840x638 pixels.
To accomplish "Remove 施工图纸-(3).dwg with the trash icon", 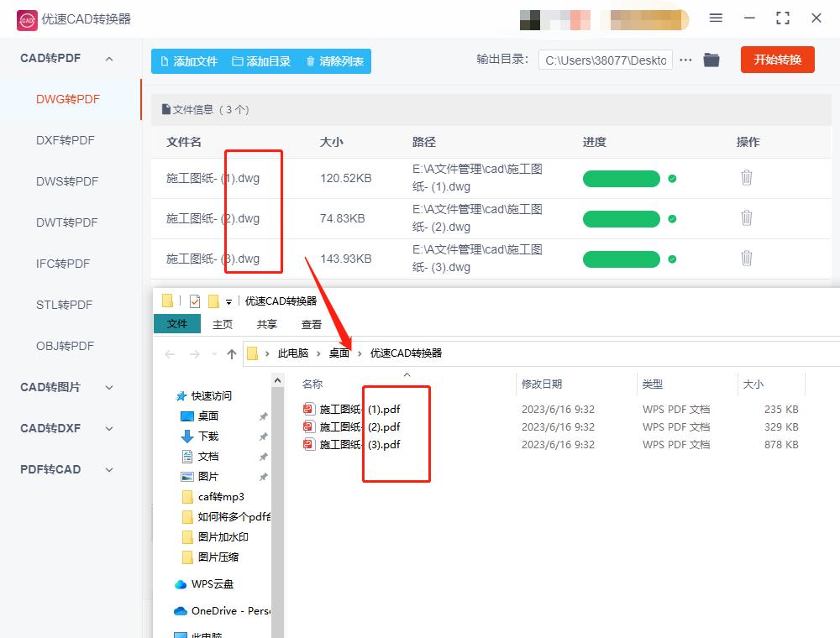I will 747,259.
